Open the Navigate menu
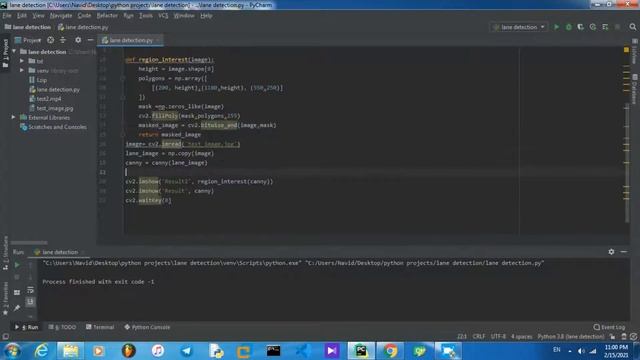This screenshot has width=640, height=360. coord(61,16)
